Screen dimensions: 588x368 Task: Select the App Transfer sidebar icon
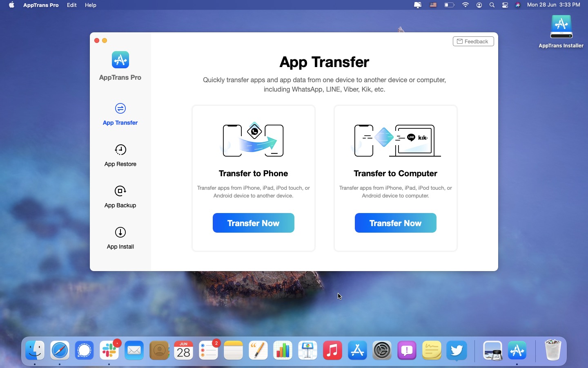[x=120, y=109]
